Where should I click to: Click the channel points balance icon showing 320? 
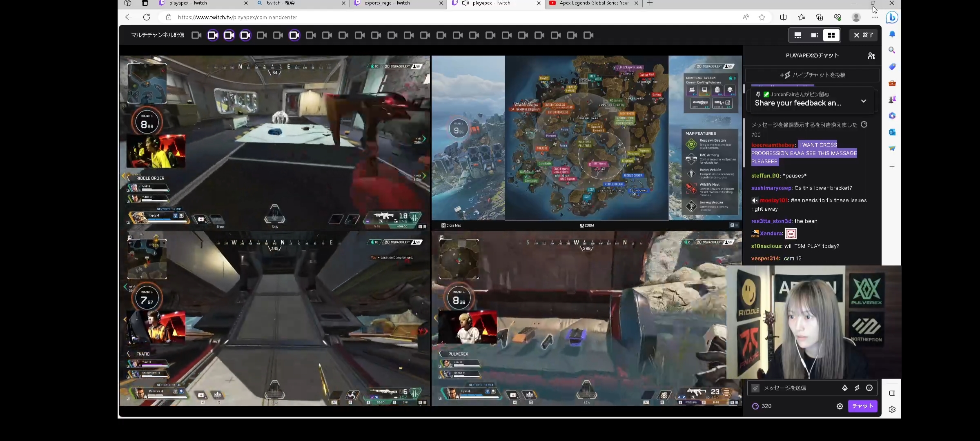[755, 406]
